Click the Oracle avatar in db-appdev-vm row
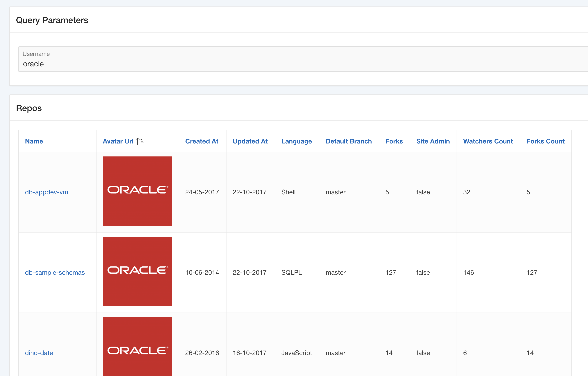Screen dimensions: 588x376 coord(138,191)
